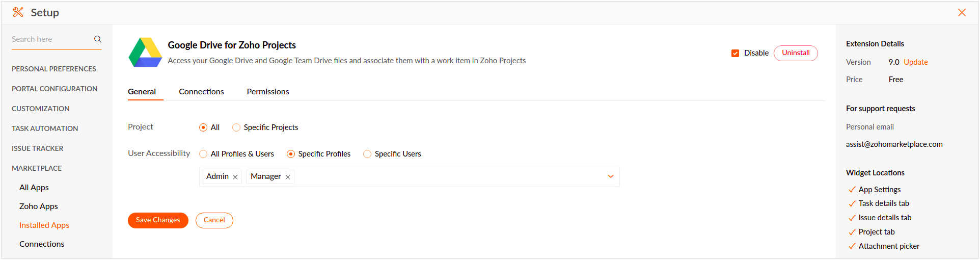Remove the Manager profile tag
Screen dimensions: 980x260
pos(288,177)
